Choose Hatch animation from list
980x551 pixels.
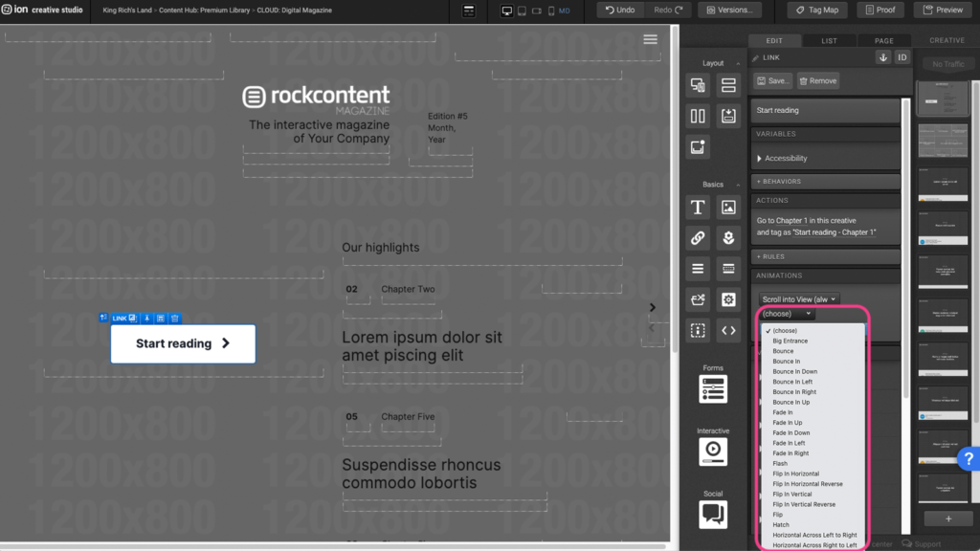point(813,525)
